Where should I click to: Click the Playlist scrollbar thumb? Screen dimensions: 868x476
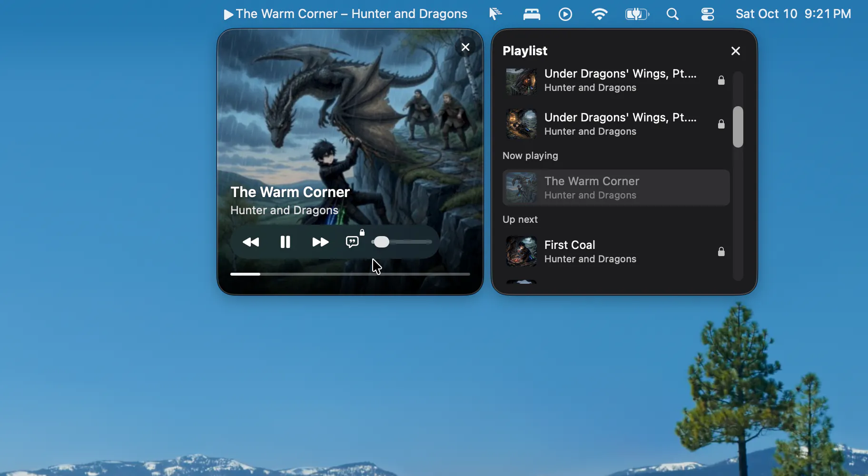click(x=738, y=127)
